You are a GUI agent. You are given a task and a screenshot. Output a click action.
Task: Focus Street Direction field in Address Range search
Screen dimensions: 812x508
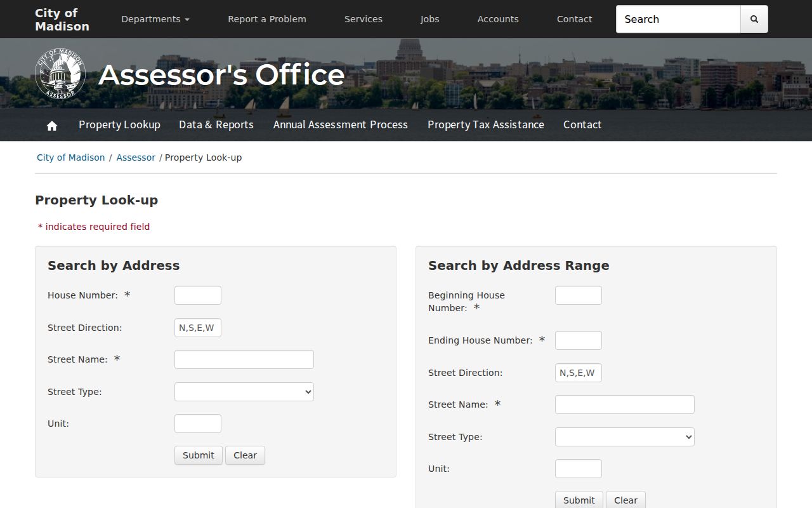[x=579, y=373]
